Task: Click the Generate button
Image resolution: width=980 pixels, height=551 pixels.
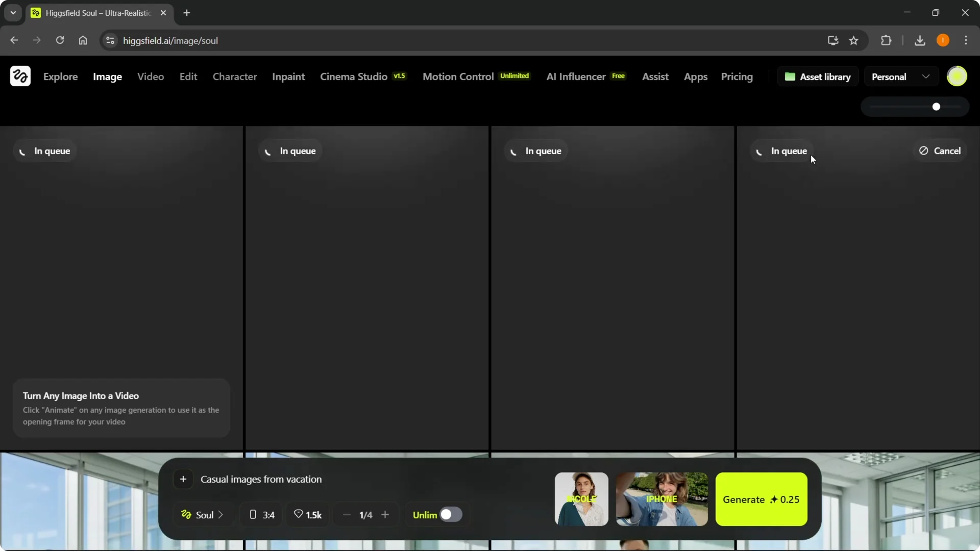Action: (761, 499)
